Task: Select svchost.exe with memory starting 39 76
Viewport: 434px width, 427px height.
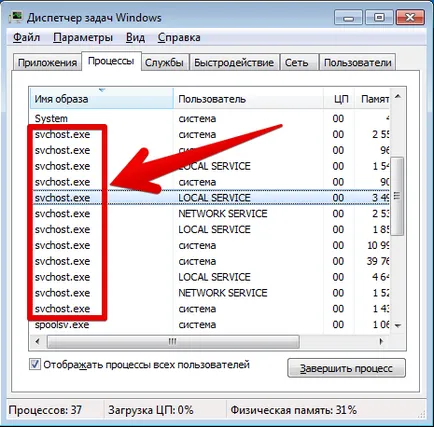Action: [62, 261]
